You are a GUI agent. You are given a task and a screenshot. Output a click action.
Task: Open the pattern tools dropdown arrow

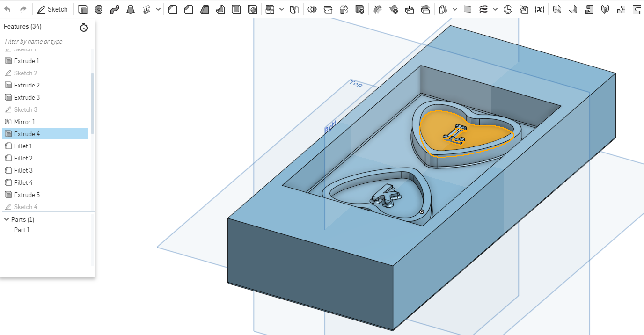coord(281,9)
